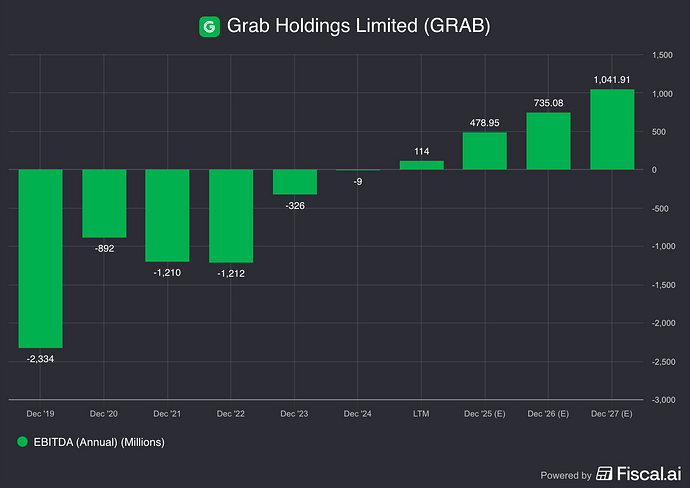The height and width of the screenshot is (488, 690).
Task: Click the 1,041.91 data label
Action: click(x=612, y=79)
